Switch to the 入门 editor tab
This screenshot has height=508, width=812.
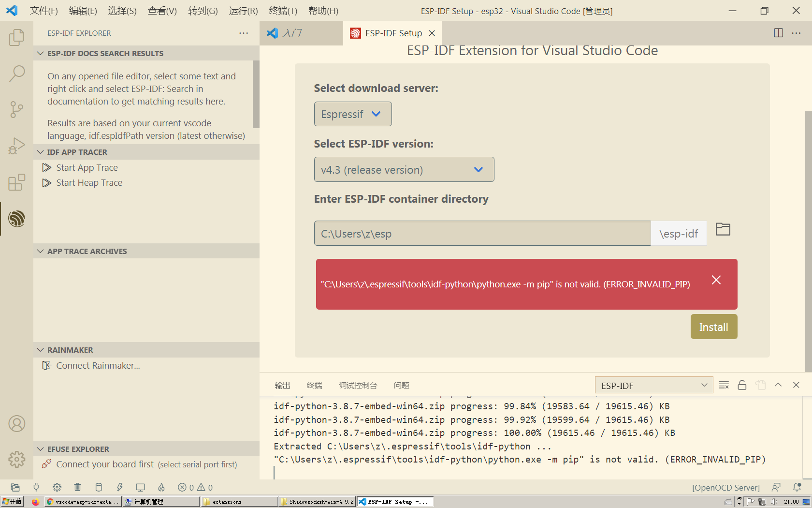301,33
